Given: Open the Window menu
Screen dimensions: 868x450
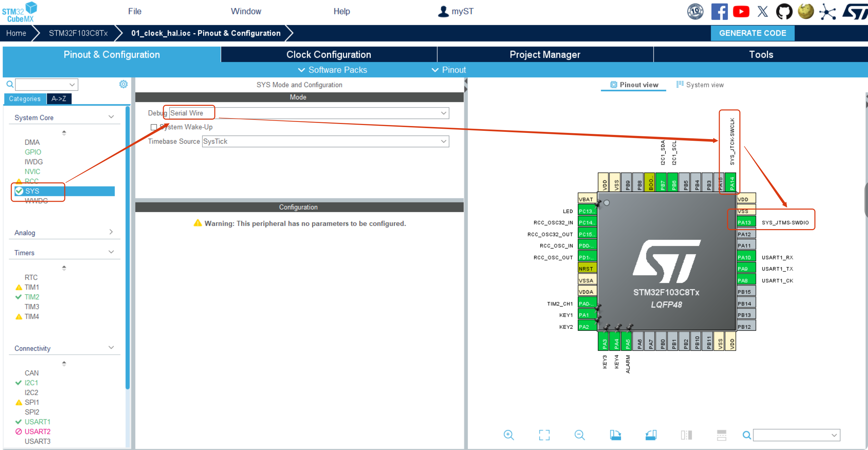Looking at the screenshot, I should click(x=246, y=11).
